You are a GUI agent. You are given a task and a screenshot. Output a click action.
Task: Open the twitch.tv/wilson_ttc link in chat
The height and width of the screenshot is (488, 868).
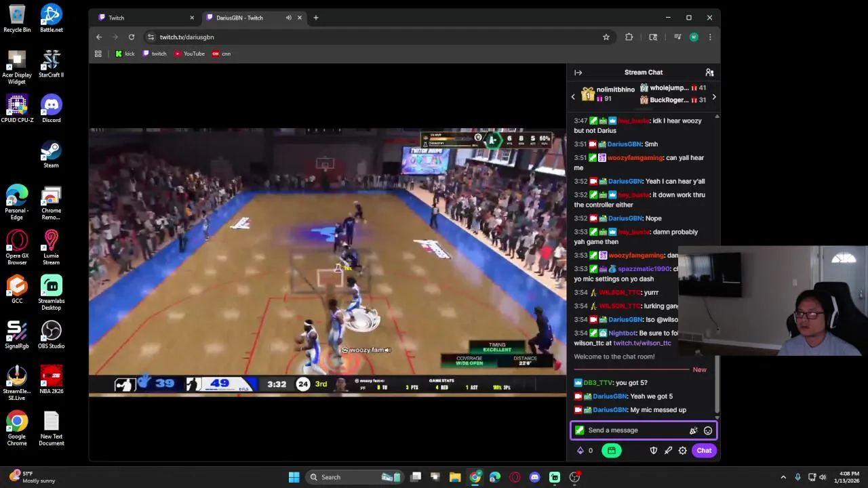[642, 343]
